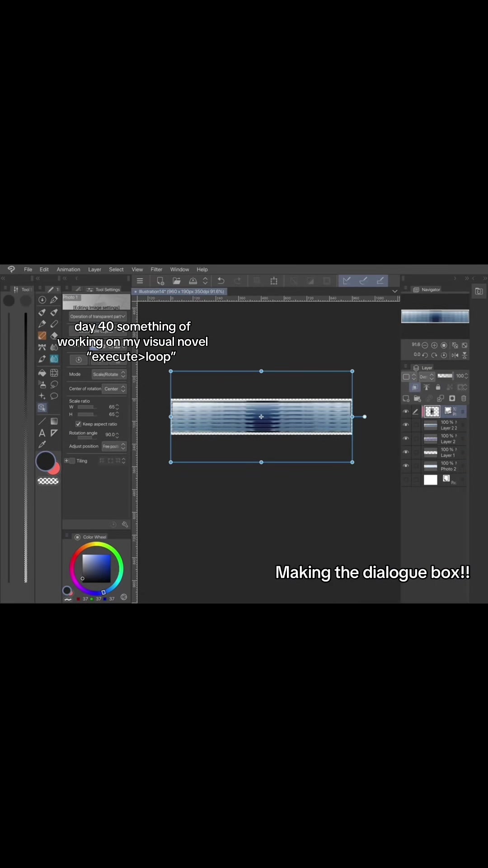
Task: Select the highlighted orange Eraser tool
Action: 42,335
